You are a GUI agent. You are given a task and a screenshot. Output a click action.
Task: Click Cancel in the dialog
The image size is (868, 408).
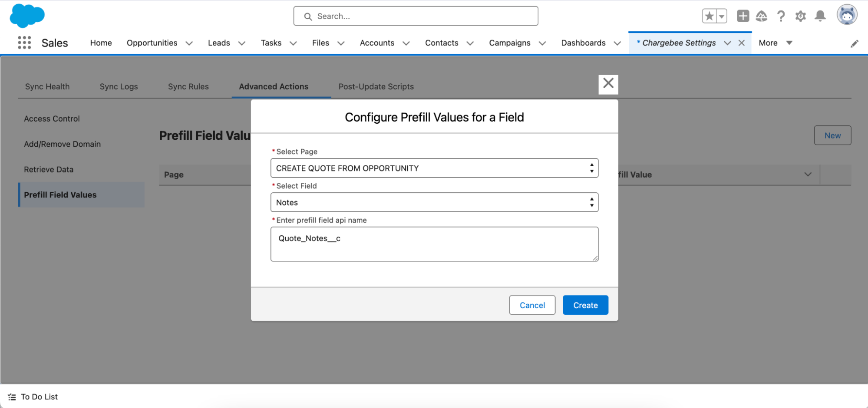coord(532,305)
